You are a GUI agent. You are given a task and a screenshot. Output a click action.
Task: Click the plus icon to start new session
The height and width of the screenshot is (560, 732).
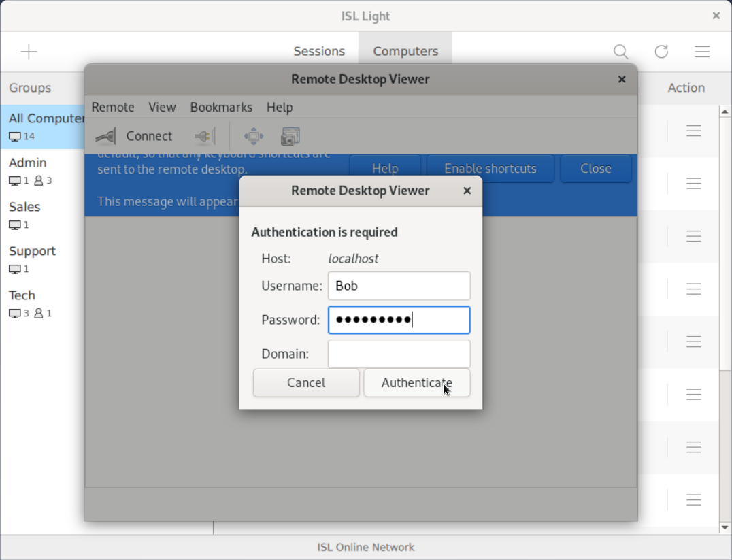[29, 51]
